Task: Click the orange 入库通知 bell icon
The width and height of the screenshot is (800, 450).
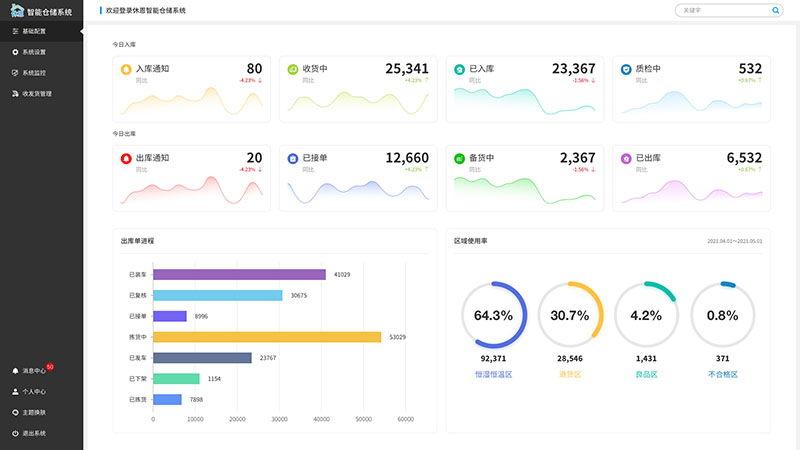Action: (126, 69)
